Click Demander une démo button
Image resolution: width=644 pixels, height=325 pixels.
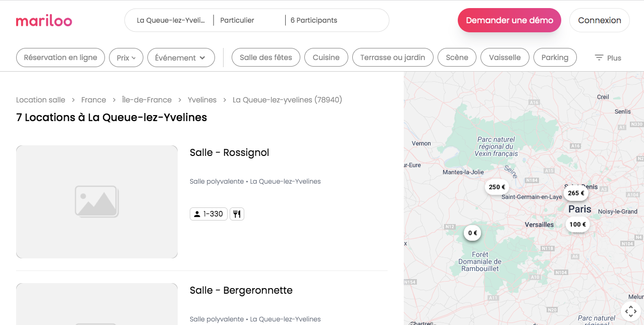tap(509, 20)
